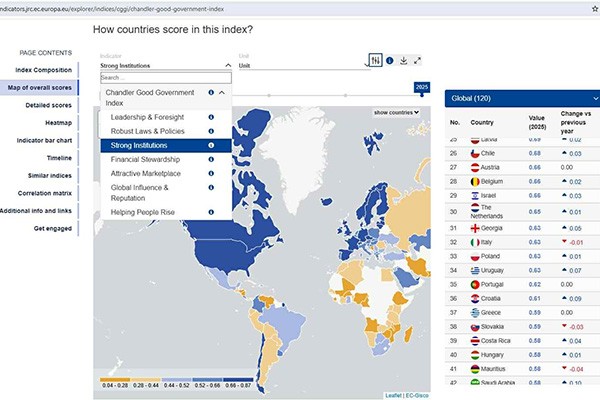
Task: Click the Poland flag icon
Action: pyautogui.click(x=475, y=256)
